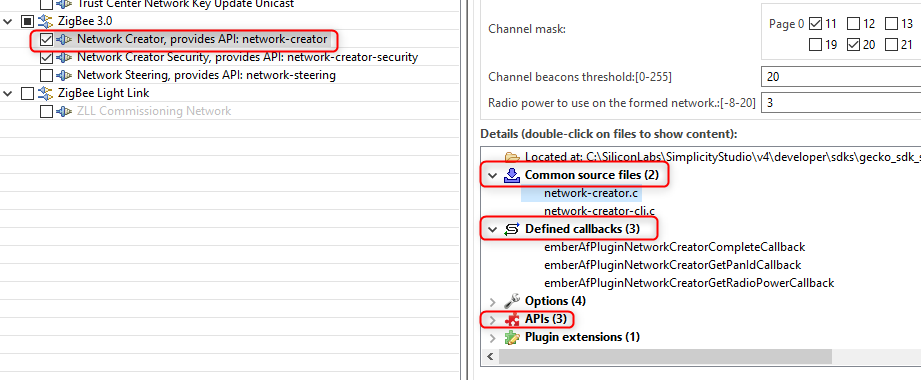Click the red APIs puzzle icon
The height and width of the screenshot is (380, 921).
click(x=512, y=320)
